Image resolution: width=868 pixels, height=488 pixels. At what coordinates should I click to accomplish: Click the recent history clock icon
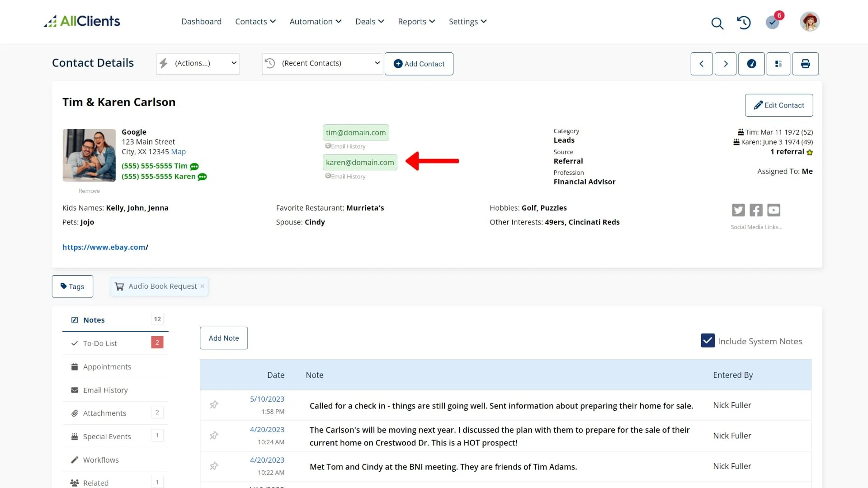pos(744,22)
